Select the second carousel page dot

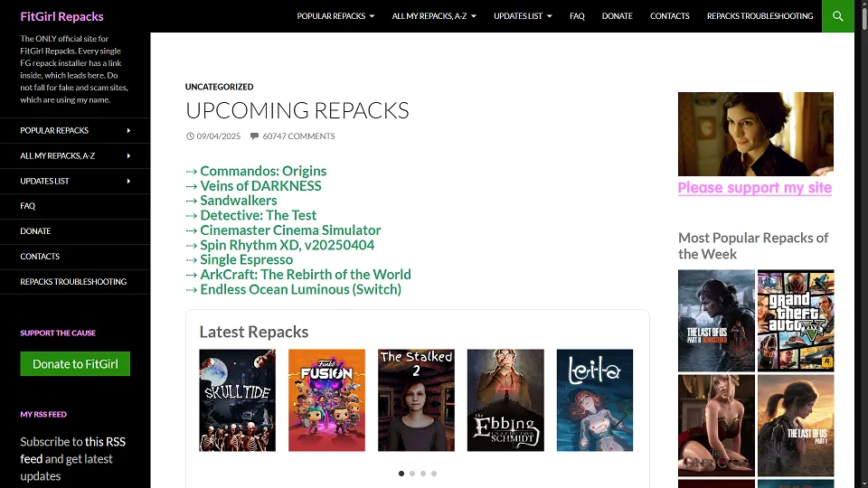412,474
